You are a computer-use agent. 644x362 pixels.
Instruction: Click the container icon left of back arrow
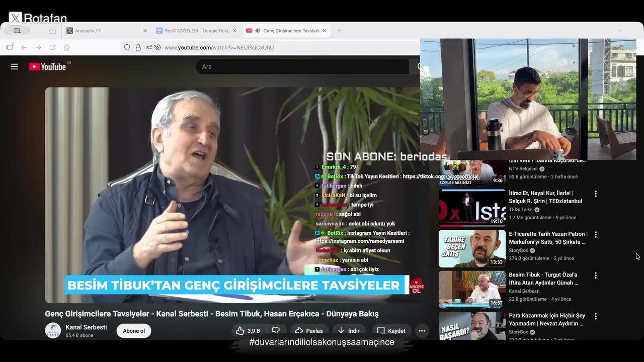[x=10, y=47]
